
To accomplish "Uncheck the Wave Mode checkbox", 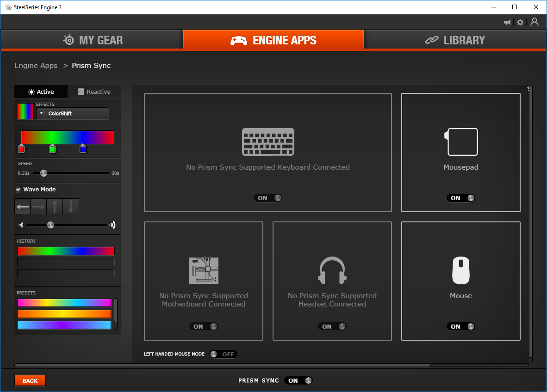I will coord(18,190).
